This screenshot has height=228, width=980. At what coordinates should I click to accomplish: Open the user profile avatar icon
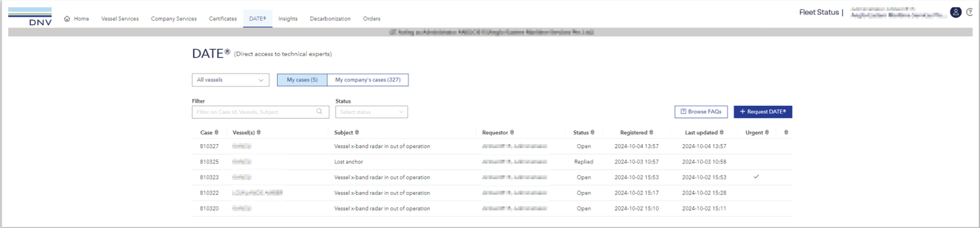(956, 12)
